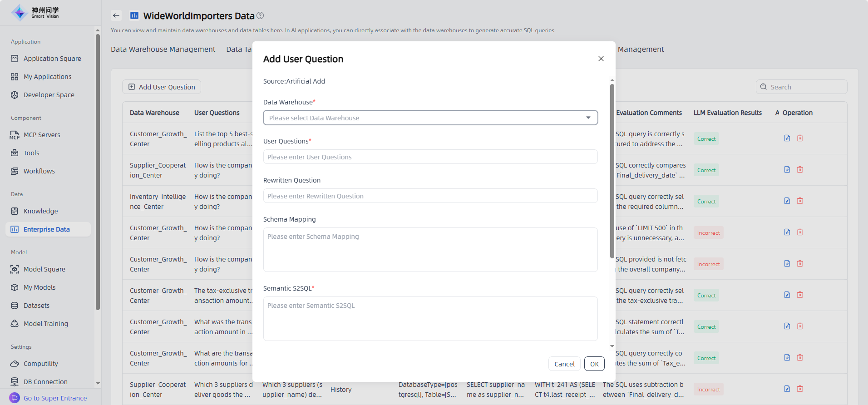Focus the User Questions input field
This screenshot has width=868, height=405.
430,157
